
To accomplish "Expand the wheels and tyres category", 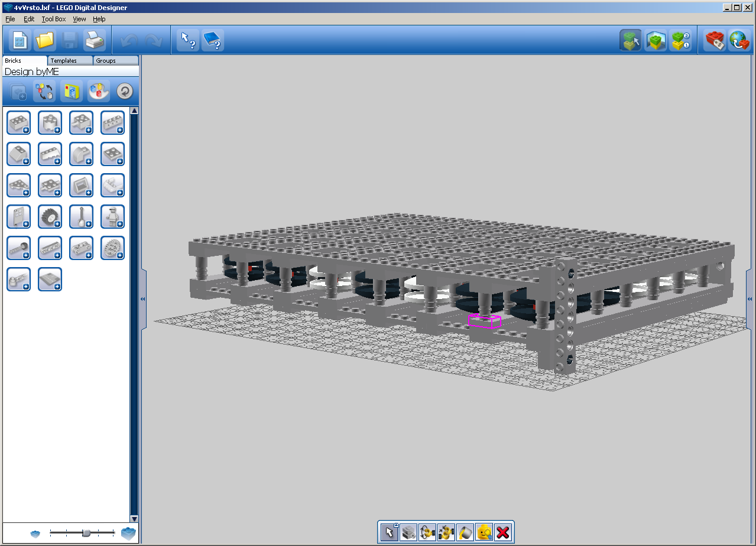I will pos(50,217).
